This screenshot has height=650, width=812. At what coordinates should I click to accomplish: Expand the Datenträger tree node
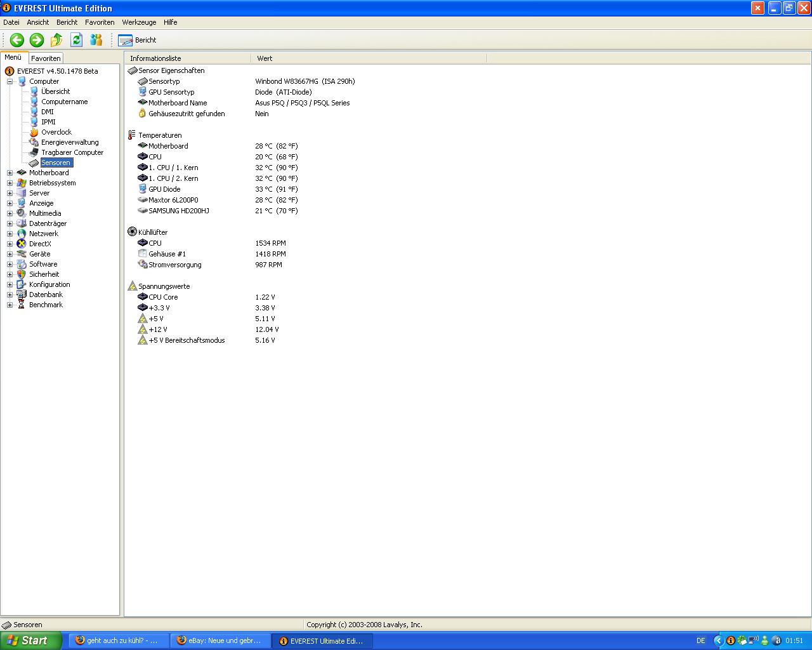[x=10, y=223]
